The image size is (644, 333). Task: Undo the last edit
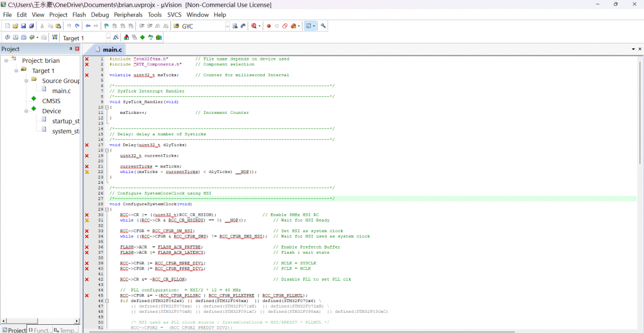(x=69, y=26)
